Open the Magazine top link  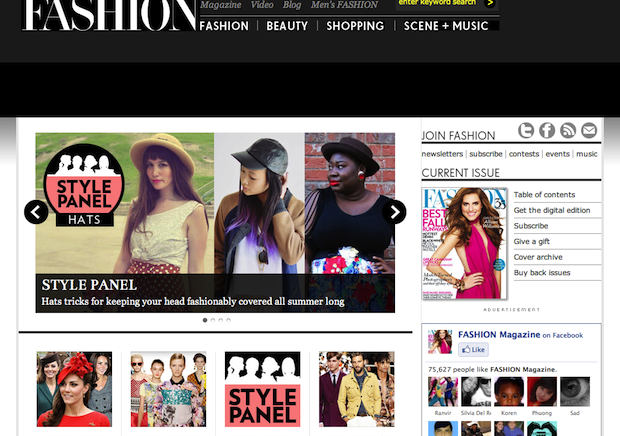[x=221, y=5]
